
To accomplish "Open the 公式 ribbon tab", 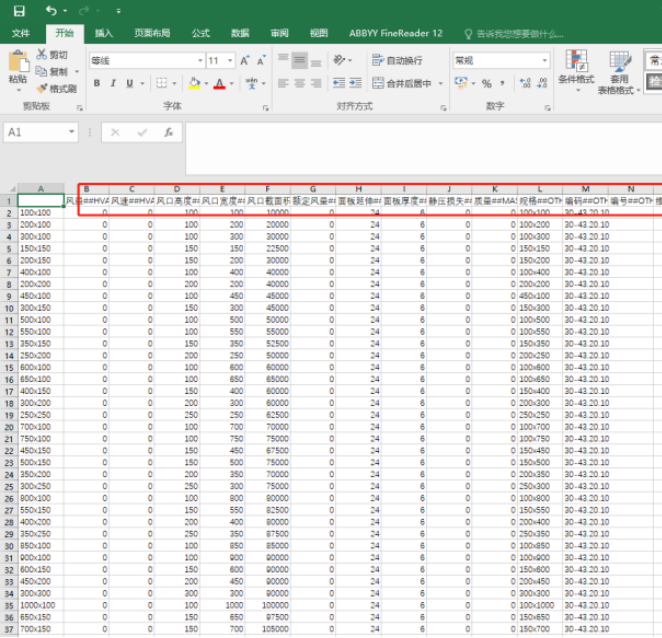I will pyautogui.click(x=200, y=33).
